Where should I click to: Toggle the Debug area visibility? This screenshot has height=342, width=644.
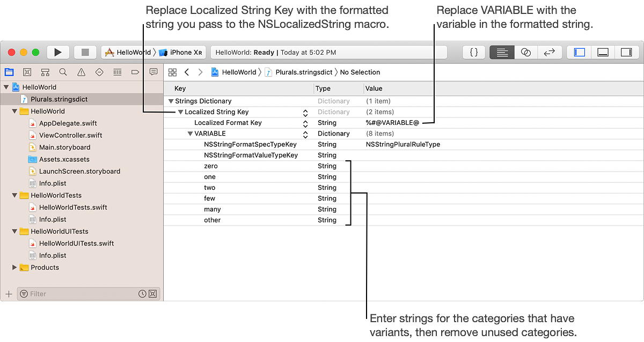coord(603,52)
